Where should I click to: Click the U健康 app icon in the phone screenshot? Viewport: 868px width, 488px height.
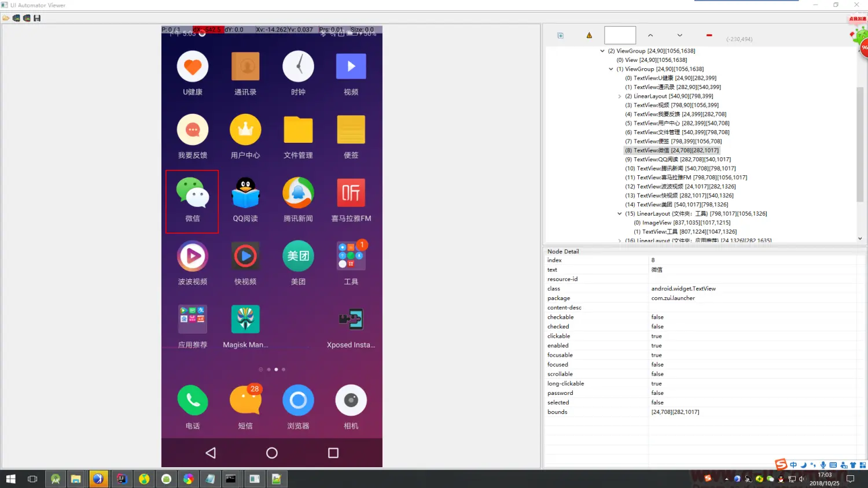pyautogui.click(x=193, y=66)
